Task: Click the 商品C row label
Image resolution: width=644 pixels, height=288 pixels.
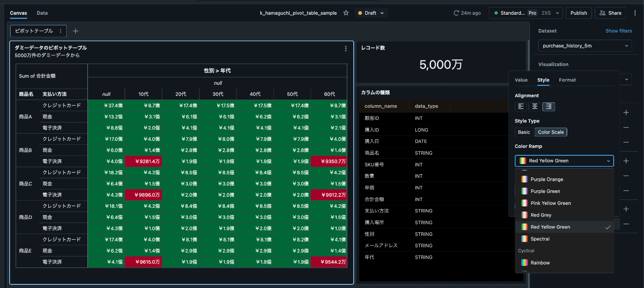Action: pos(25,183)
